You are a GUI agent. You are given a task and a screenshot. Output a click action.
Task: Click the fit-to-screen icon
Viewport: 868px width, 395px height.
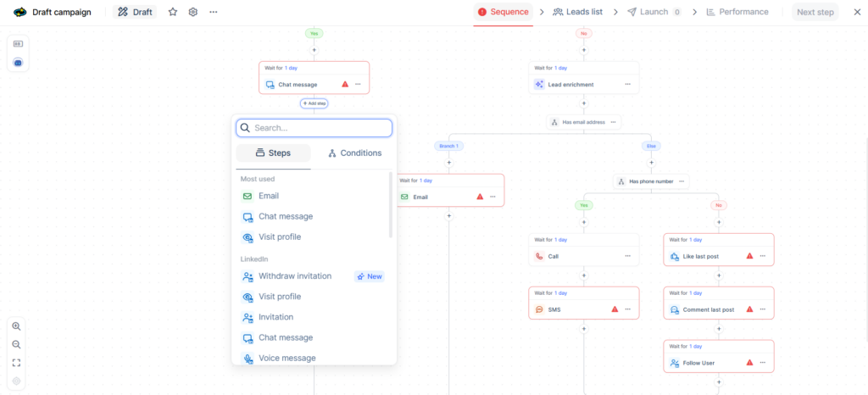17,363
